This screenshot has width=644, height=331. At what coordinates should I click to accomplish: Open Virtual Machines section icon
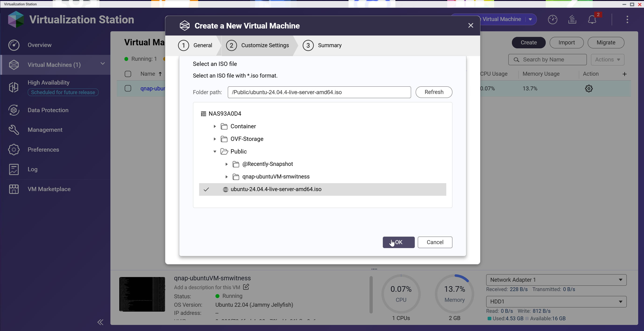pos(14,65)
